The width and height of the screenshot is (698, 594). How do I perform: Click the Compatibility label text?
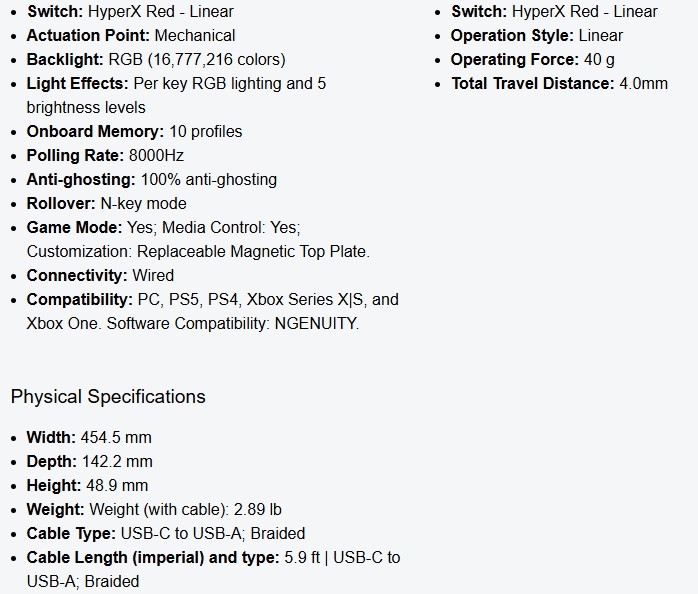80,300
